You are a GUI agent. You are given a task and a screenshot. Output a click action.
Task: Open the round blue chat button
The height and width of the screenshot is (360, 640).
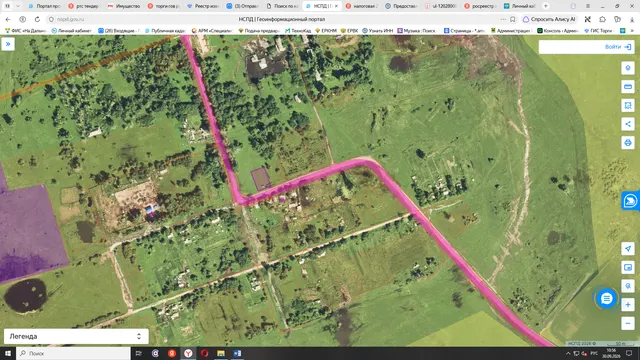607,299
